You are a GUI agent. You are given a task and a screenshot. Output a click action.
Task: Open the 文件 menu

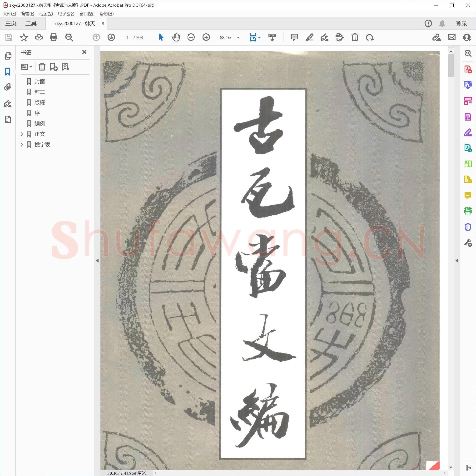coord(9,14)
